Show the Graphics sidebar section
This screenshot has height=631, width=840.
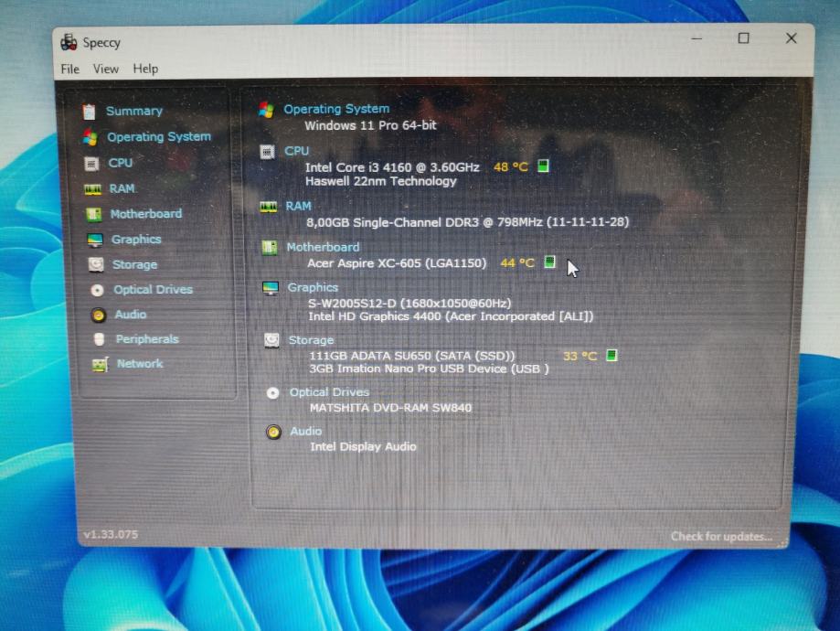point(136,239)
